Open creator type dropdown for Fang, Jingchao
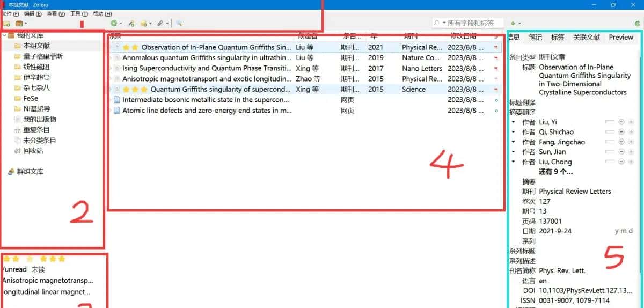This screenshot has width=644, height=308. pos(514,142)
